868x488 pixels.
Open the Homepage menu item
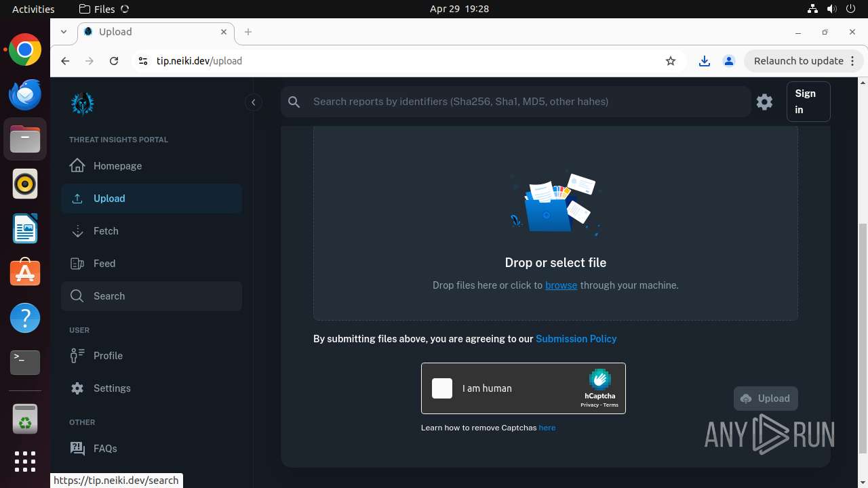(151, 166)
